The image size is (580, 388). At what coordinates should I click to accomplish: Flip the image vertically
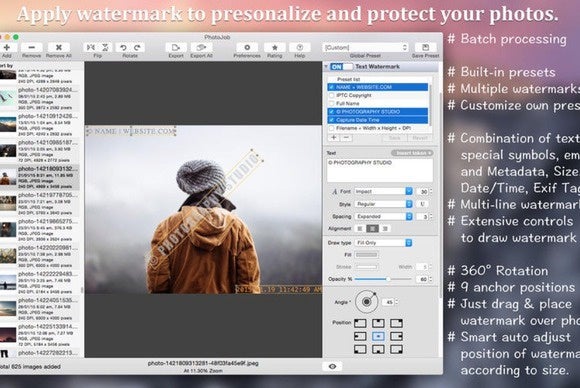point(105,47)
